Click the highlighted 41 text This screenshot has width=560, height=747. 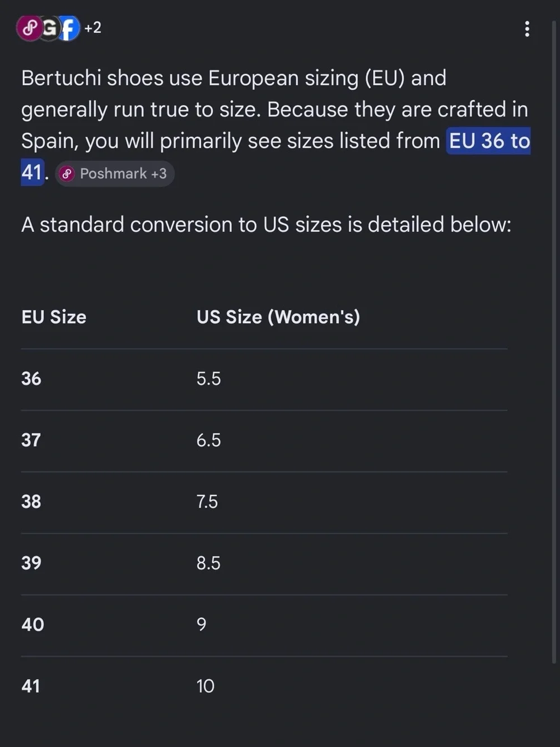(x=32, y=172)
